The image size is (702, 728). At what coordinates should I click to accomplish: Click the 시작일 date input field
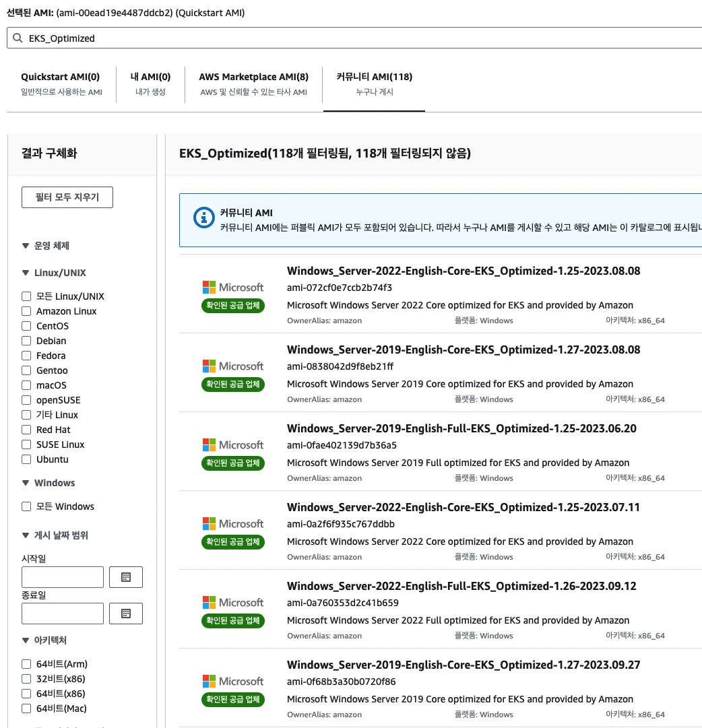tap(63, 577)
